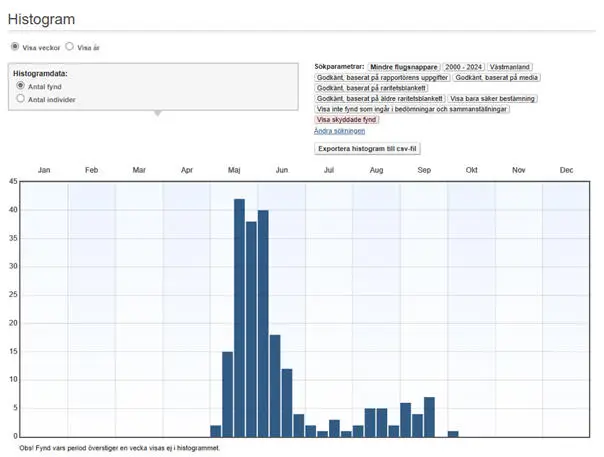The image size is (604, 457).
Task: Click the "Godkänt, baserat på raritetsblankett" tag
Action: (x=371, y=87)
